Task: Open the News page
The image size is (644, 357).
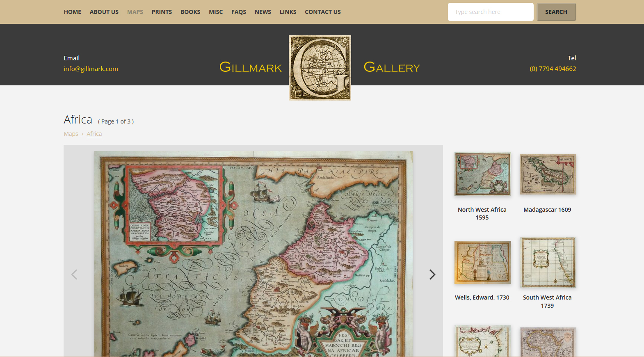Action: tap(263, 12)
